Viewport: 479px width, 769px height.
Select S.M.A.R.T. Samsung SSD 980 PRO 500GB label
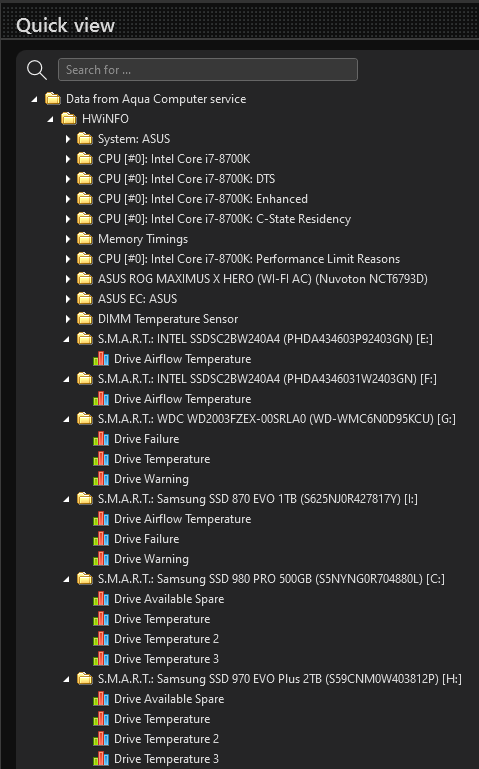pos(271,579)
